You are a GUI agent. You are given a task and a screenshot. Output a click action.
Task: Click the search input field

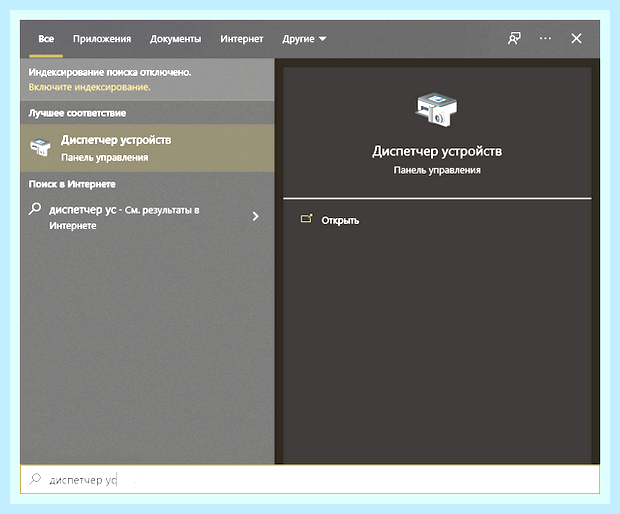(310, 480)
